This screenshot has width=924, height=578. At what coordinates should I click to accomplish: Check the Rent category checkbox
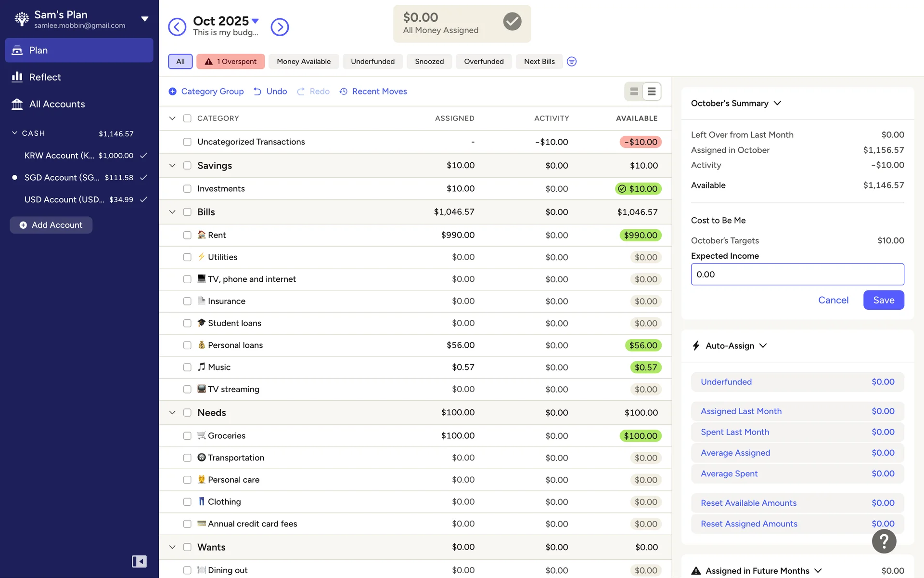[x=187, y=235]
